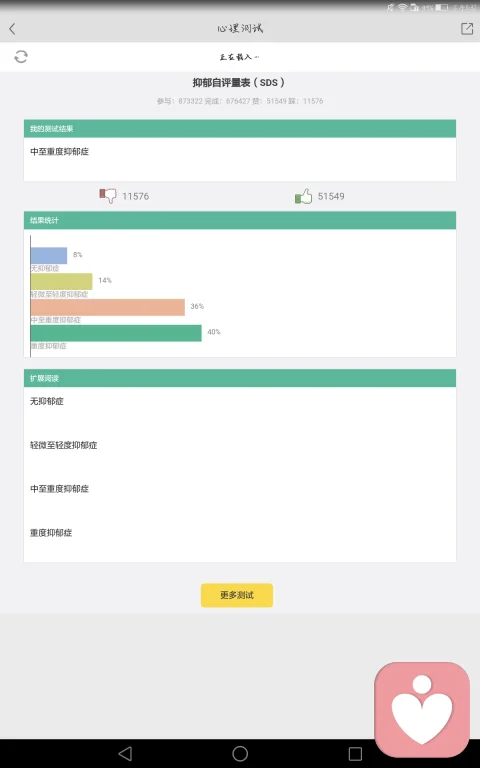Tap Android recent apps square button
Image resolution: width=480 pixels, height=768 pixels.
(x=355, y=753)
